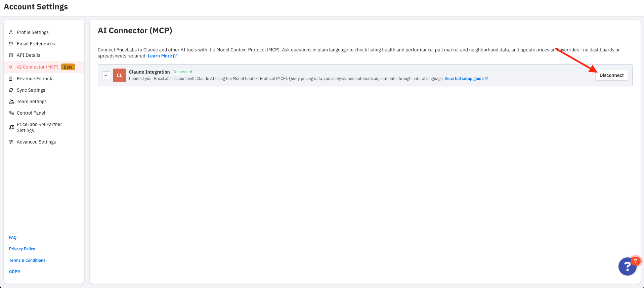
Task: View the Privacy Policy
Action: point(22,249)
